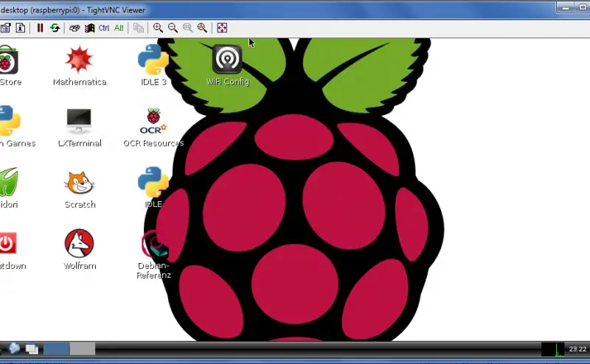Send Ctrl+Alt+Del to the remote host
Image resolution: width=590 pixels, height=364 pixels.
(x=74, y=28)
